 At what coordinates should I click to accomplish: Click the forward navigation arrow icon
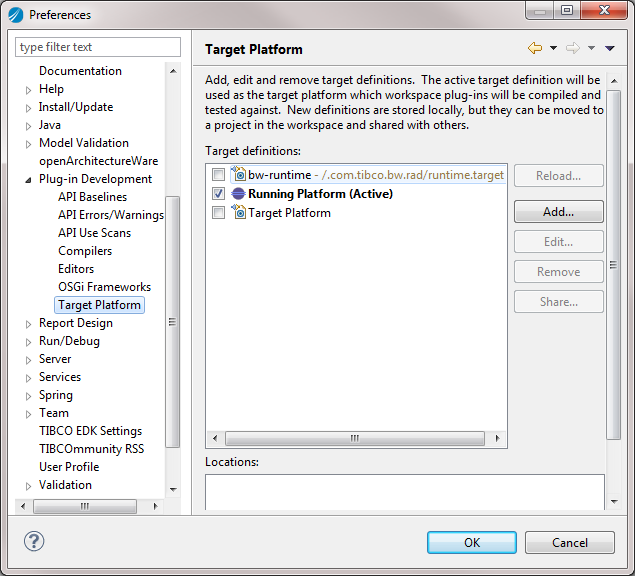click(573, 48)
